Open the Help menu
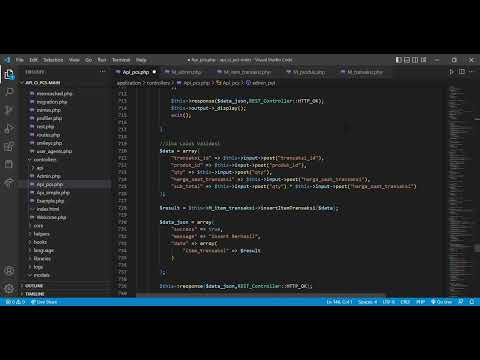480x360 pixels. point(141,60)
